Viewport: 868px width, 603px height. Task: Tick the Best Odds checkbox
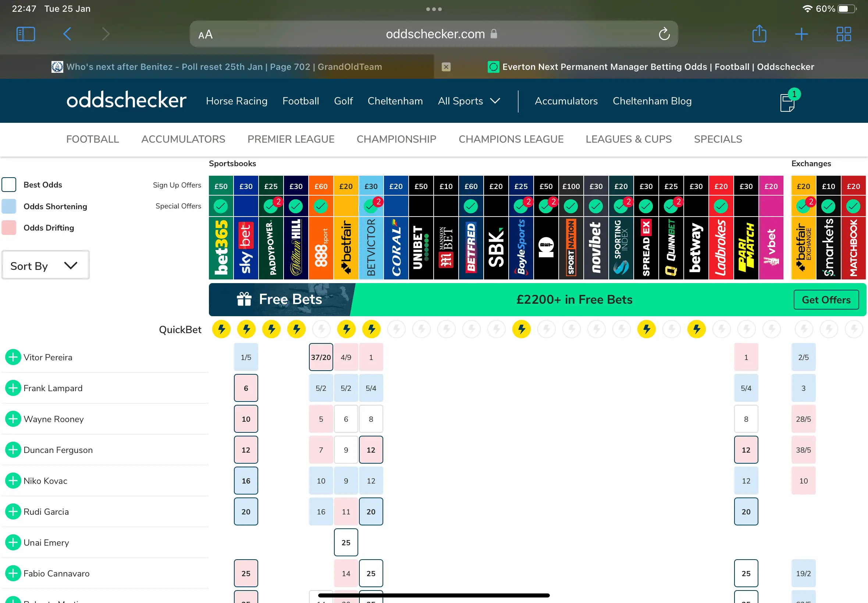click(x=9, y=185)
